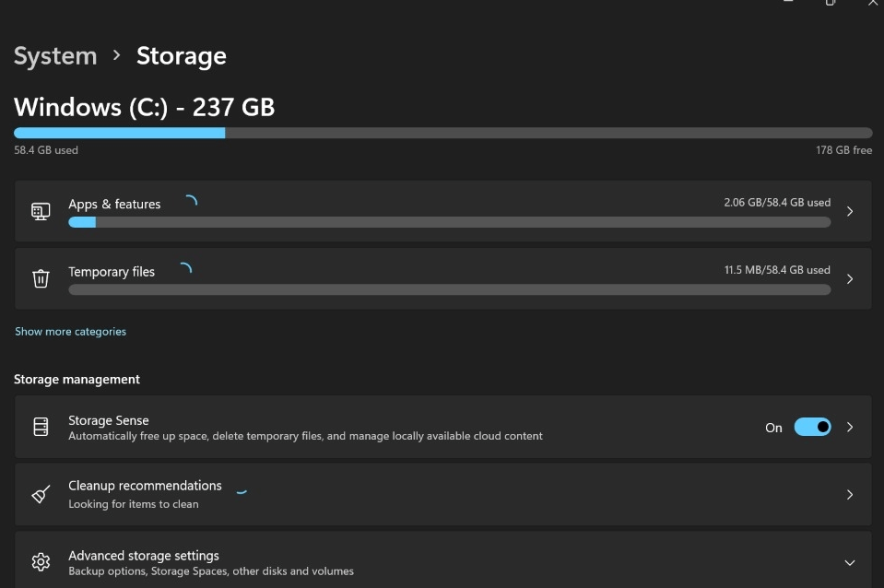Image resolution: width=884 pixels, height=588 pixels.
Task: Click the Advanced storage settings title
Action: (144, 556)
